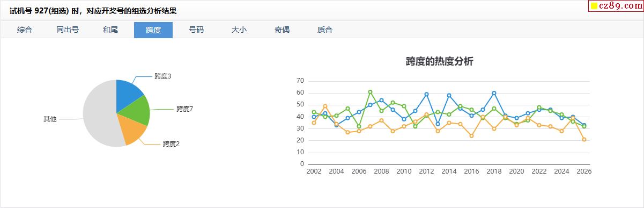Open the 综合 tab
This screenshot has width=644, height=208.
25,30
